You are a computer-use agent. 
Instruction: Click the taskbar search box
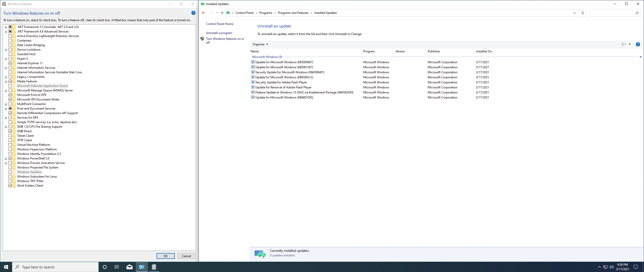click(55, 267)
